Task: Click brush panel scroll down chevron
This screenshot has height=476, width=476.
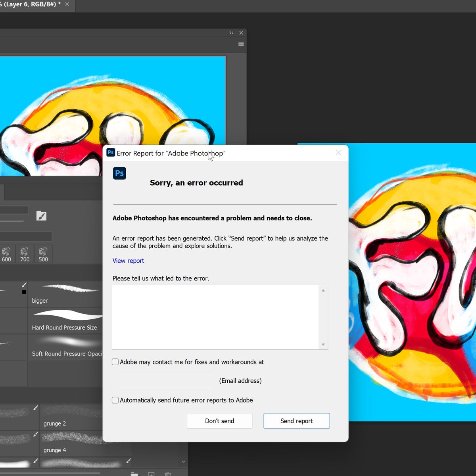Action: pyautogui.click(x=183, y=461)
